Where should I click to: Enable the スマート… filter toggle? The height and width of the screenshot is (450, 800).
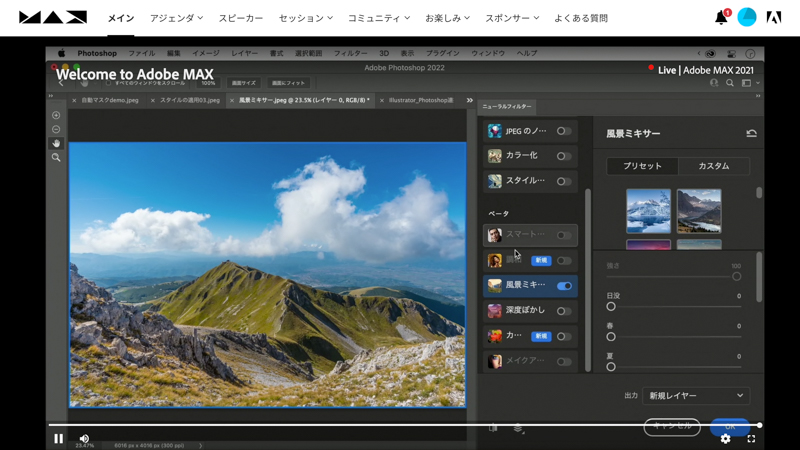tap(564, 235)
